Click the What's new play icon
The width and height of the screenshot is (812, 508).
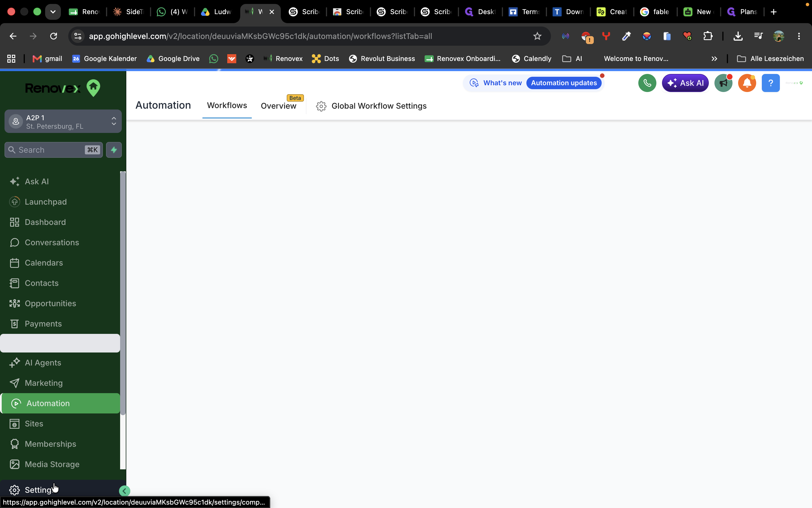coord(474,83)
